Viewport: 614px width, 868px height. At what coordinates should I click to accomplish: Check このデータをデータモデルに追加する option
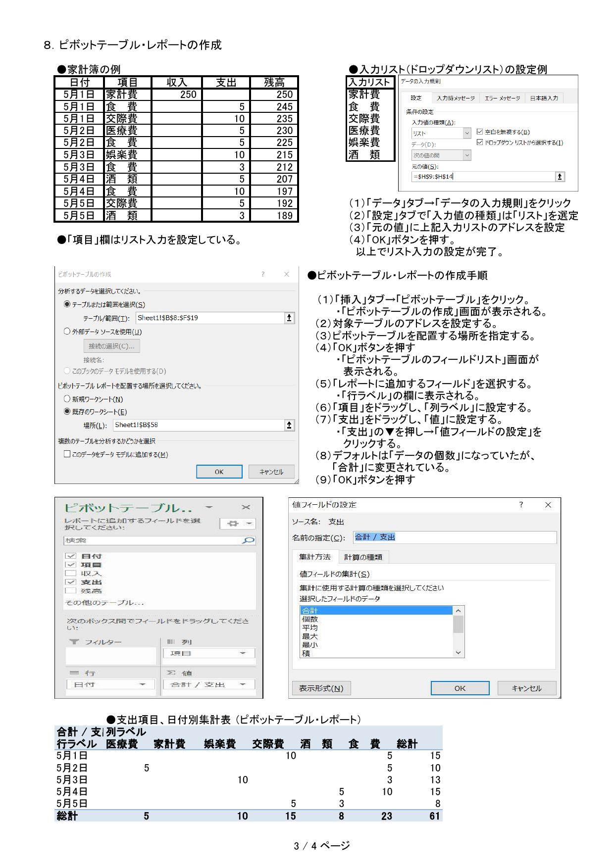[67, 454]
